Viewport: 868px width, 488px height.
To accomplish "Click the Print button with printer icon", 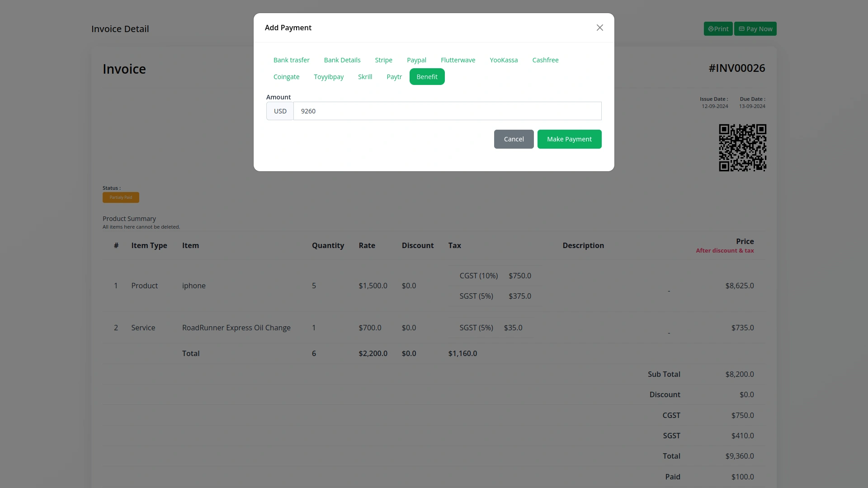I will pos(718,29).
